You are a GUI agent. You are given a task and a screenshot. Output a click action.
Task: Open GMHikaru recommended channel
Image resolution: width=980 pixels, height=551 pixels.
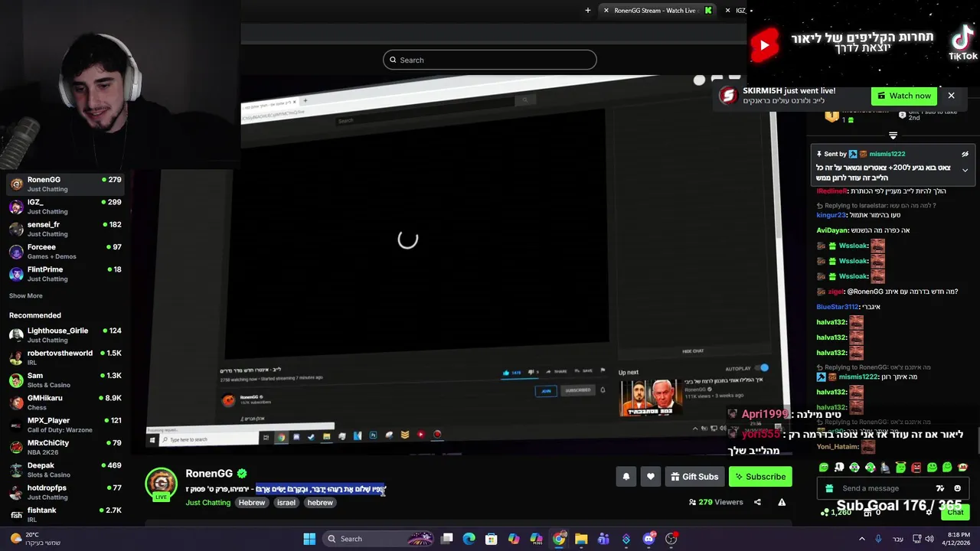(x=65, y=403)
